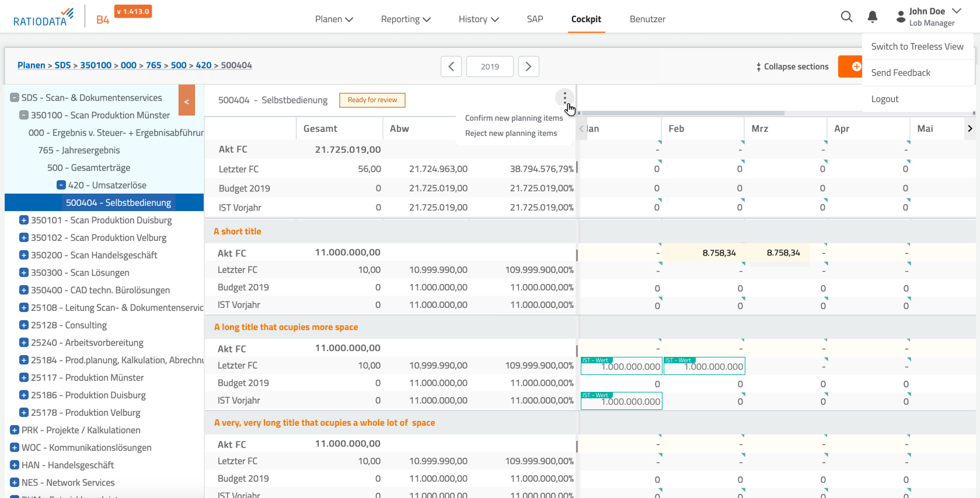The height and width of the screenshot is (498, 980).
Task: Open the notifications bell
Action: pyautogui.click(x=872, y=17)
